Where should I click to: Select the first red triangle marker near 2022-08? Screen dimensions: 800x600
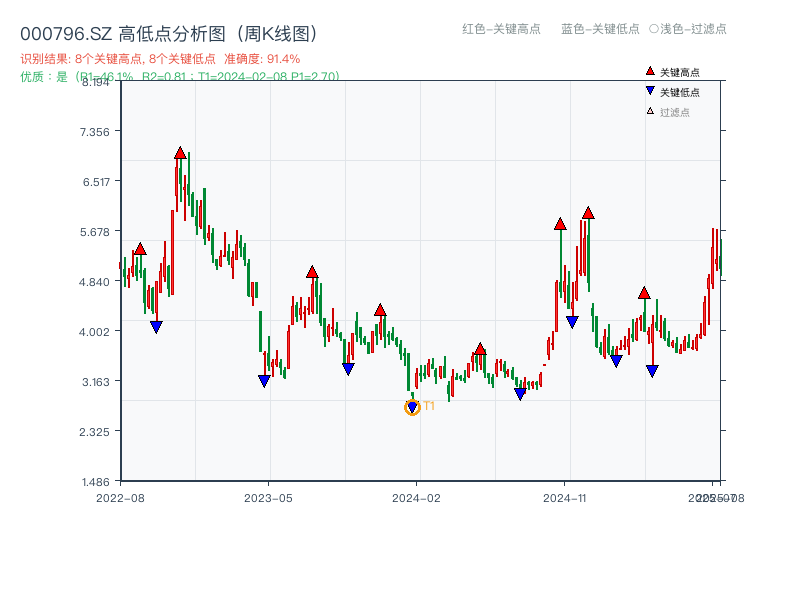tap(139, 248)
